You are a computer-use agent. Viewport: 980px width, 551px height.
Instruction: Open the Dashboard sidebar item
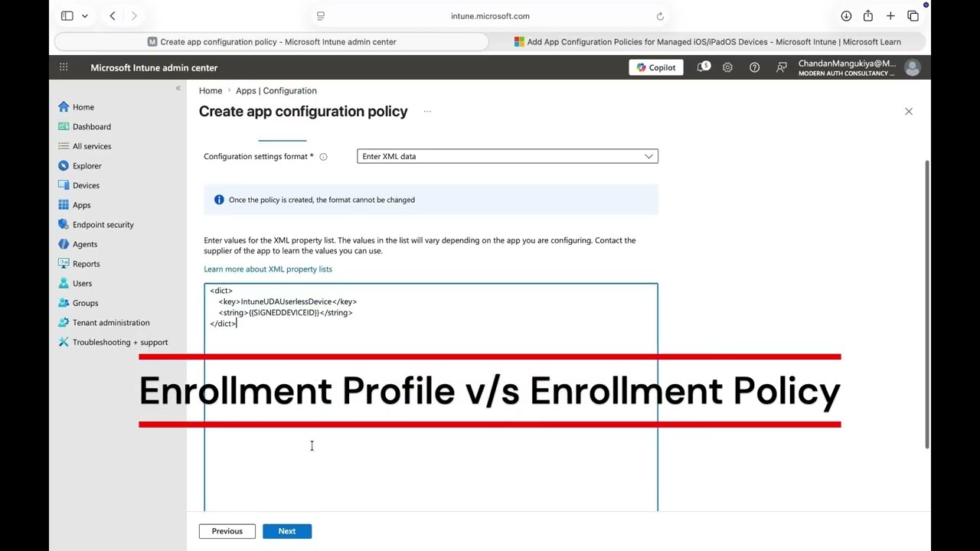pyautogui.click(x=84, y=126)
